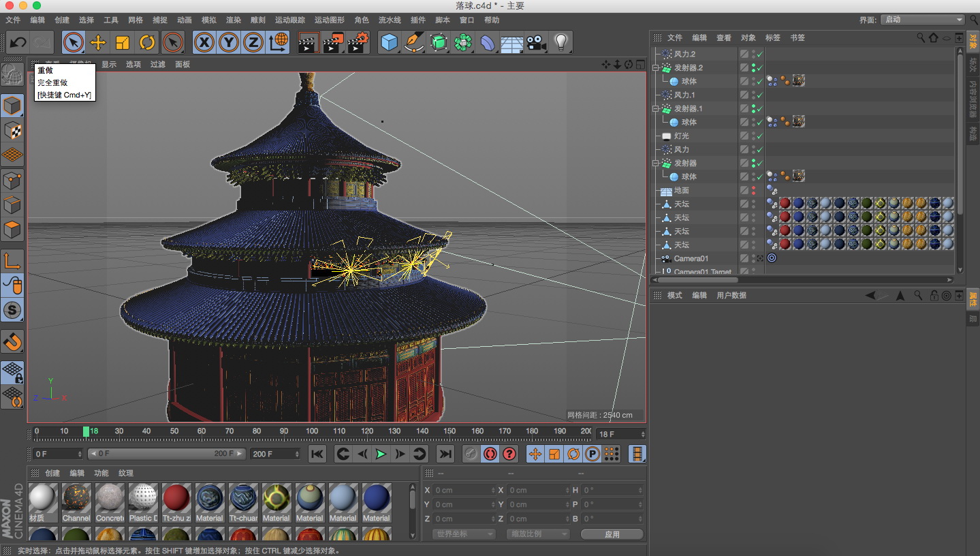Click the green array modeling icon
This screenshot has width=980, height=556.
tap(463, 43)
